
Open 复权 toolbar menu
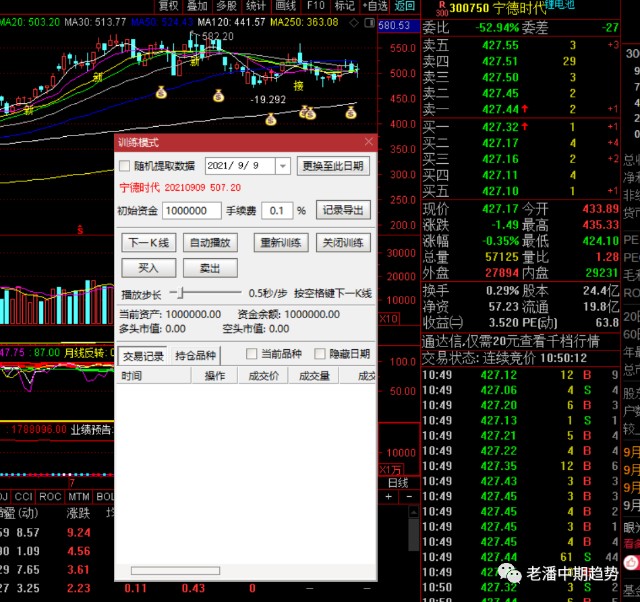[x=169, y=6]
